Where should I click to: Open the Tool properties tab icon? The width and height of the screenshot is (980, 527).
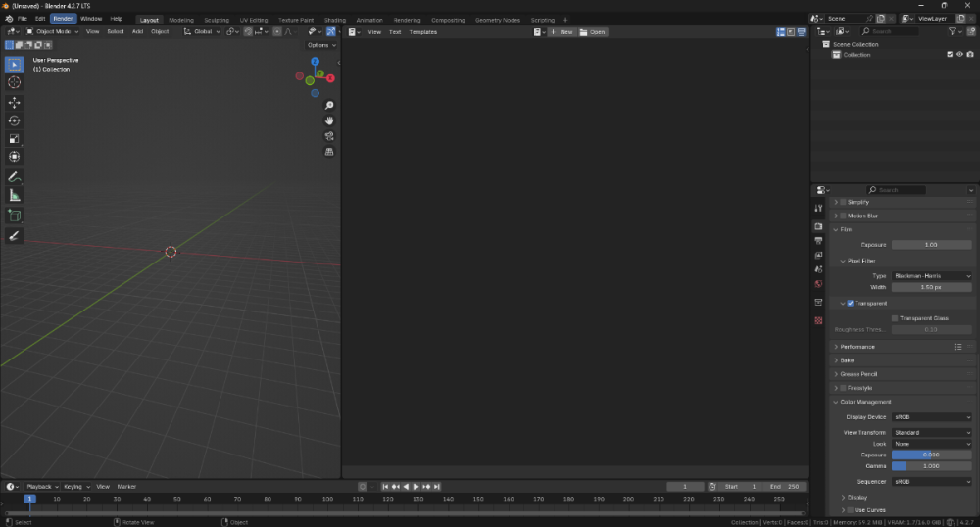[818, 208]
